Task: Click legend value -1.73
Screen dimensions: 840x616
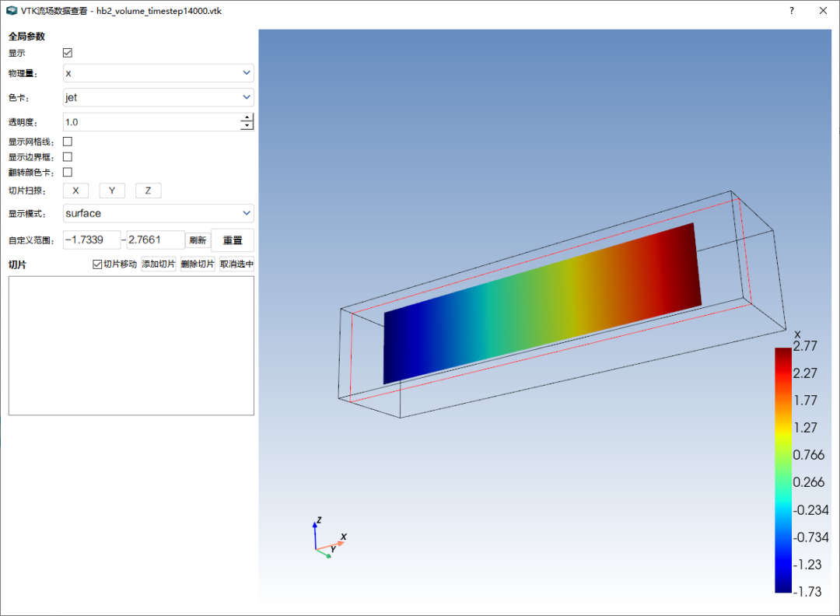Action: coord(807,592)
